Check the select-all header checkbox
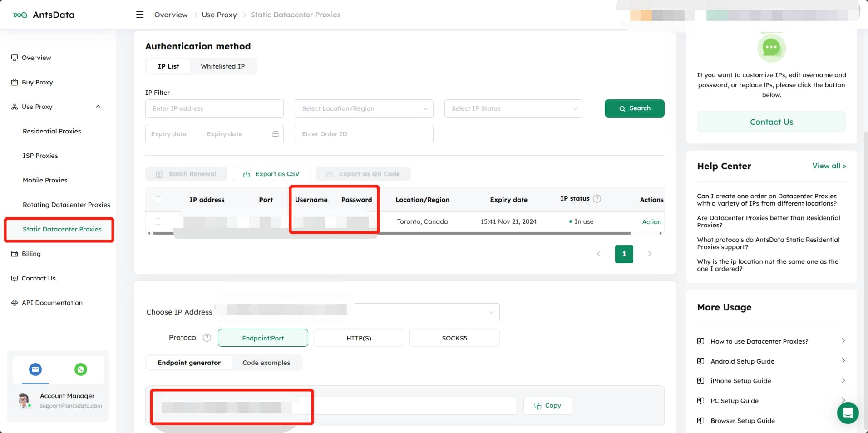The height and width of the screenshot is (433, 868). pos(158,199)
